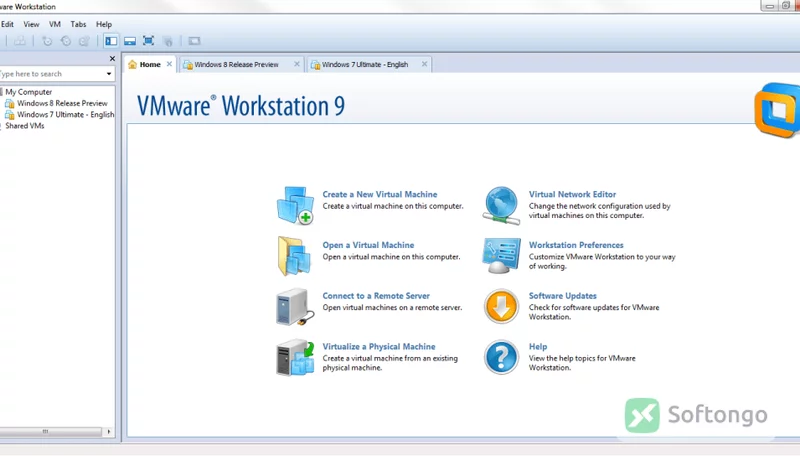Image resolution: width=800 pixels, height=456 pixels.
Task: Click Create a New Virtual Machine link
Action: click(380, 194)
